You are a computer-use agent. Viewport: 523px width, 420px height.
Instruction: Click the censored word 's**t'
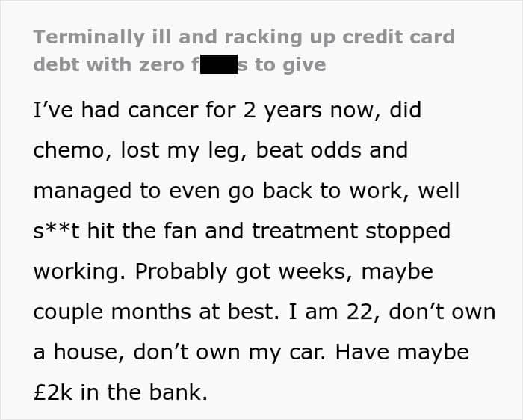click(56, 231)
